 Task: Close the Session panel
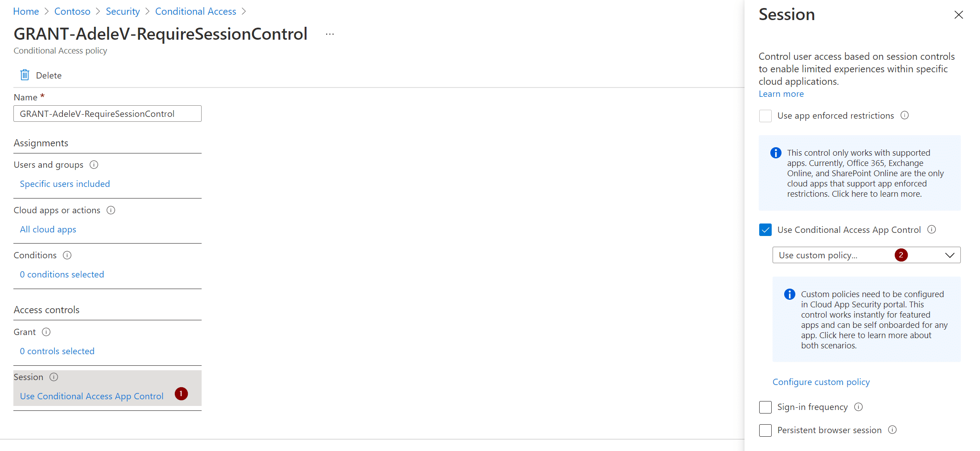pos(959,15)
